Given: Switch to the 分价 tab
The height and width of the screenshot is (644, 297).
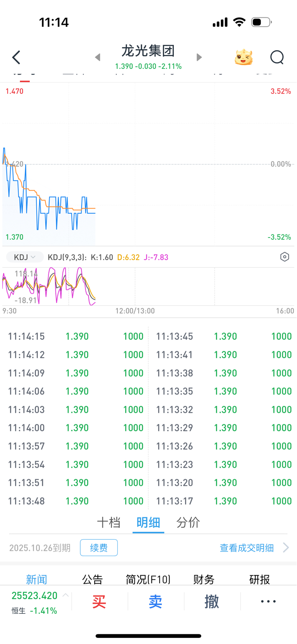Looking at the screenshot, I should pyautogui.click(x=188, y=523).
